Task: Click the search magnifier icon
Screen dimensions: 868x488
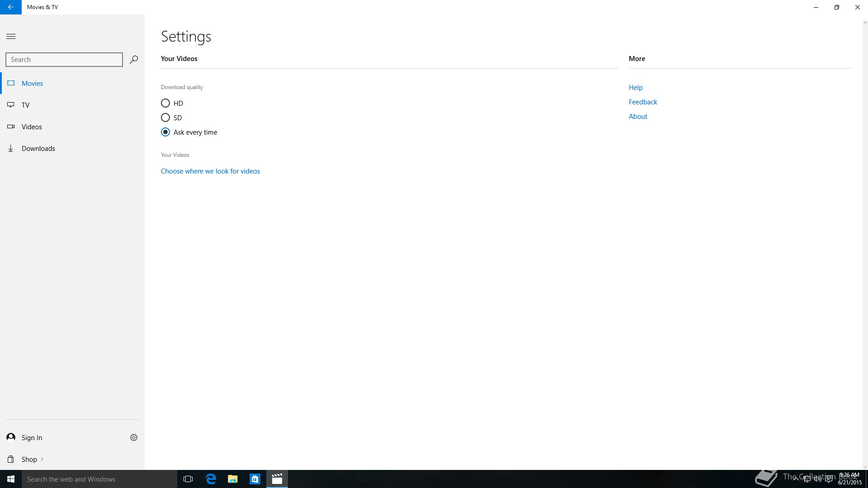Action: click(x=133, y=59)
